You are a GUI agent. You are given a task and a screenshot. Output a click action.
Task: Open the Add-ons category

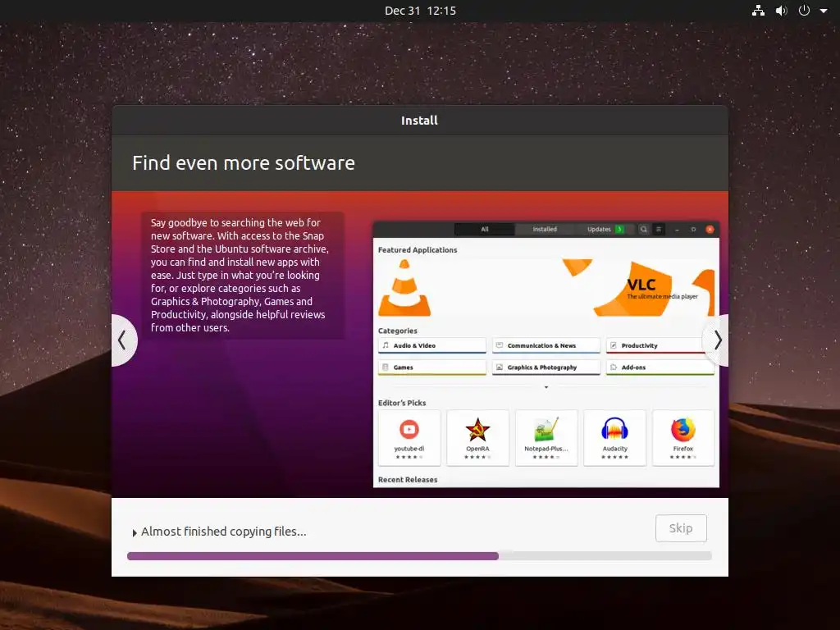(x=660, y=367)
